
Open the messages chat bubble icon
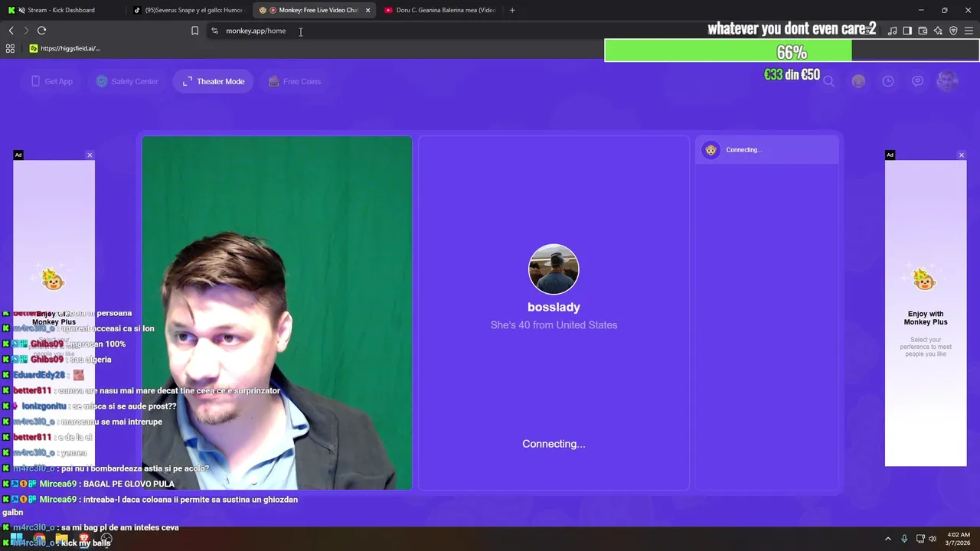(917, 81)
